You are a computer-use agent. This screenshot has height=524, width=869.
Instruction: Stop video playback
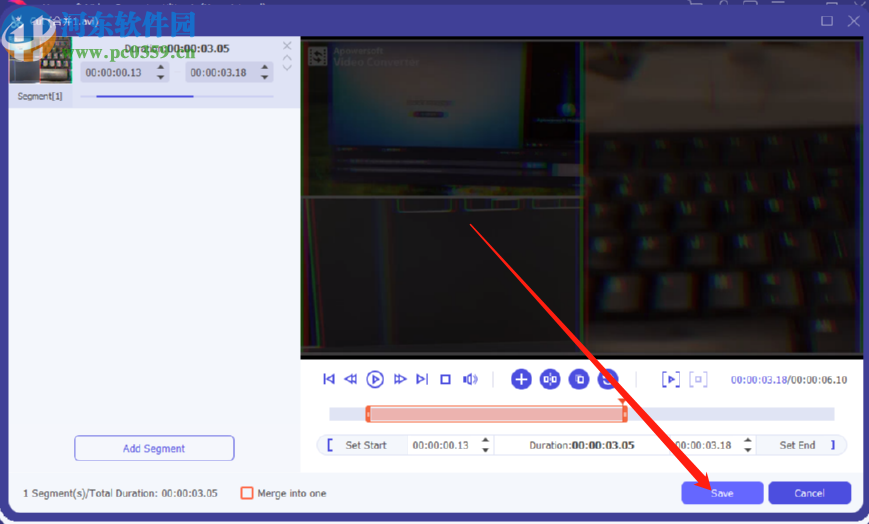click(446, 379)
